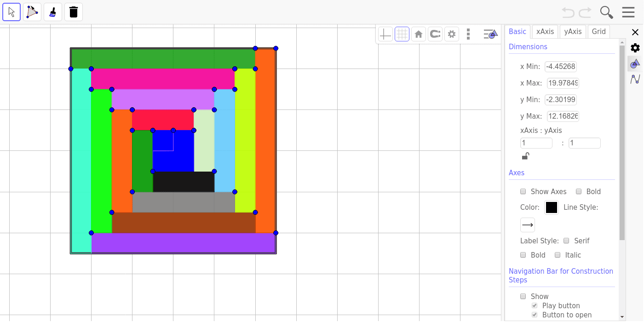Viewport: 644px width, 322px height.
Task: Close the properties panel
Action: 635,32
